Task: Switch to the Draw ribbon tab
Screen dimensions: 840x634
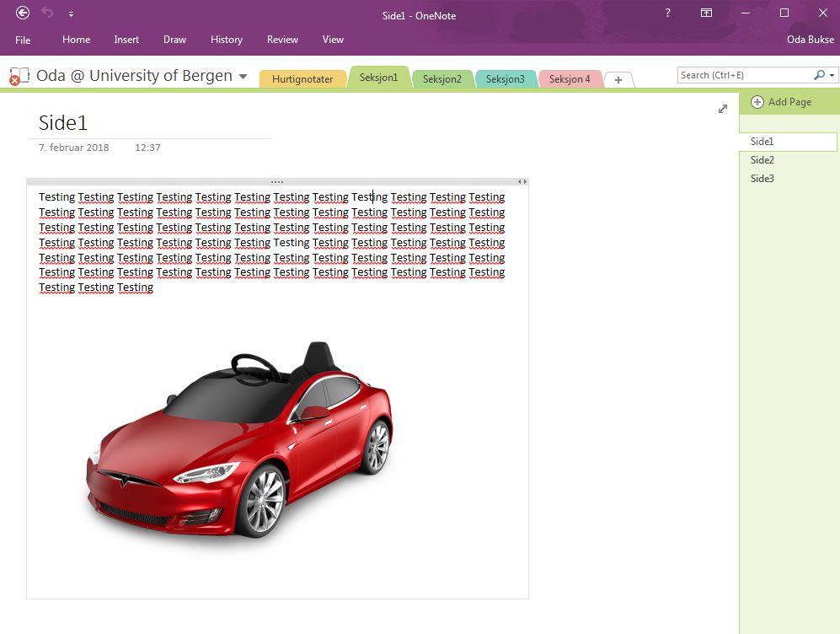Action: click(174, 40)
